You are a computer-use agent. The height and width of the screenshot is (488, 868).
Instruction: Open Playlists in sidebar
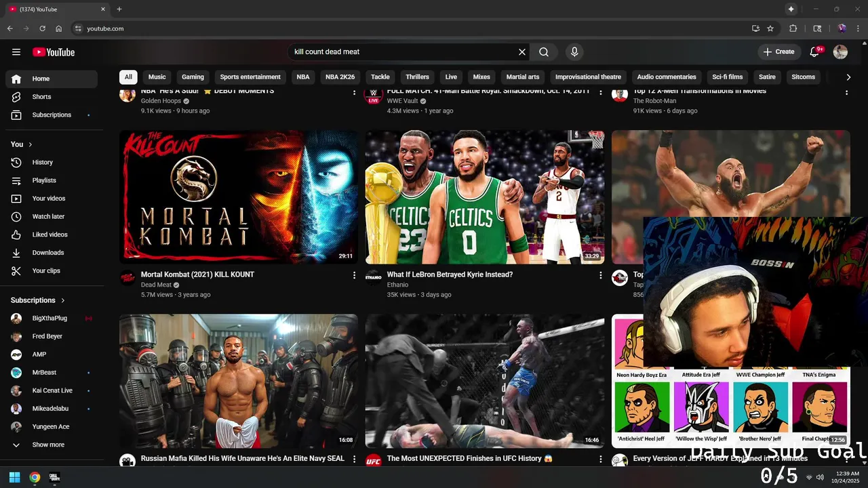[x=52, y=181]
